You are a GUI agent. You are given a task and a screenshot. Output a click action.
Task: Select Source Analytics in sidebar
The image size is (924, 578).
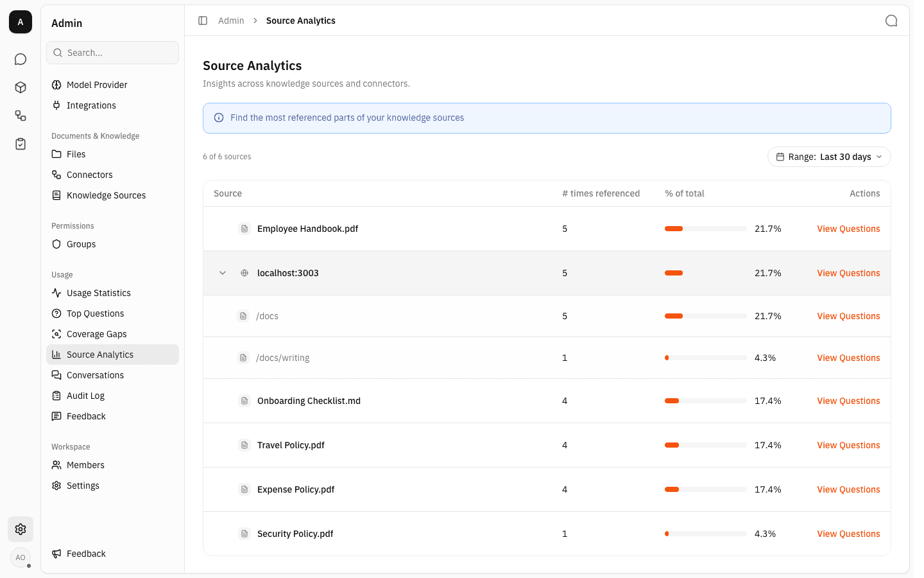click(x=112, y=355)
